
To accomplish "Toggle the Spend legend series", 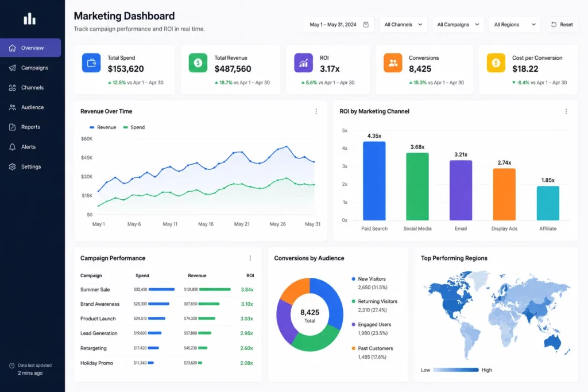I will coord(134,127).
